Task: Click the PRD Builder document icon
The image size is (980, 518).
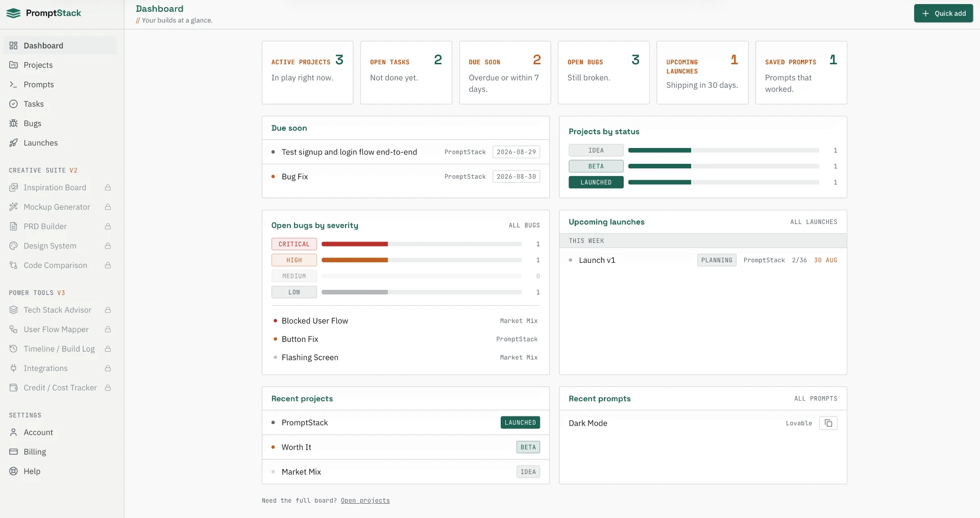Action: pos(13,226)
